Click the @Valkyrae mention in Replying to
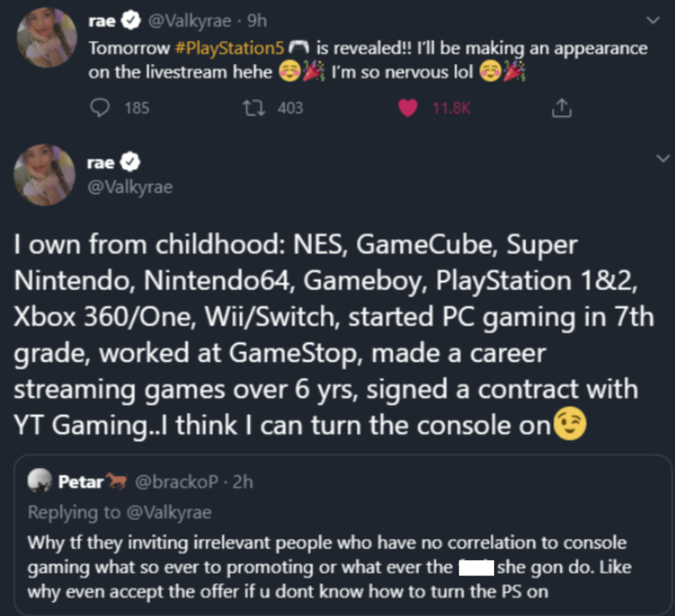Viewport: 675px width, 616px height. 172,512
